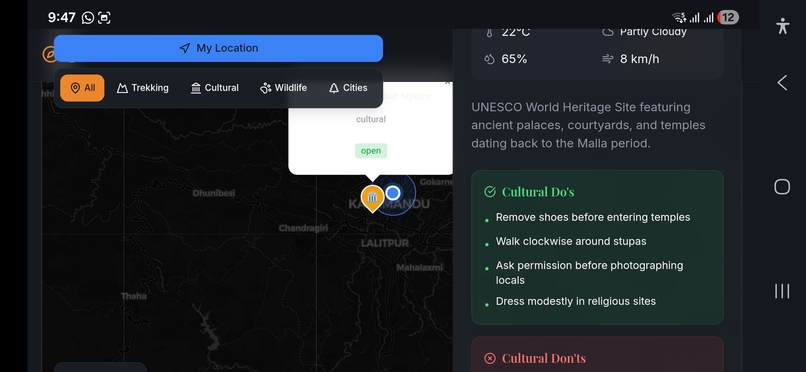Select the All filter tab
The width and height of the screenshot is (806, 372).
pos(82,88)
